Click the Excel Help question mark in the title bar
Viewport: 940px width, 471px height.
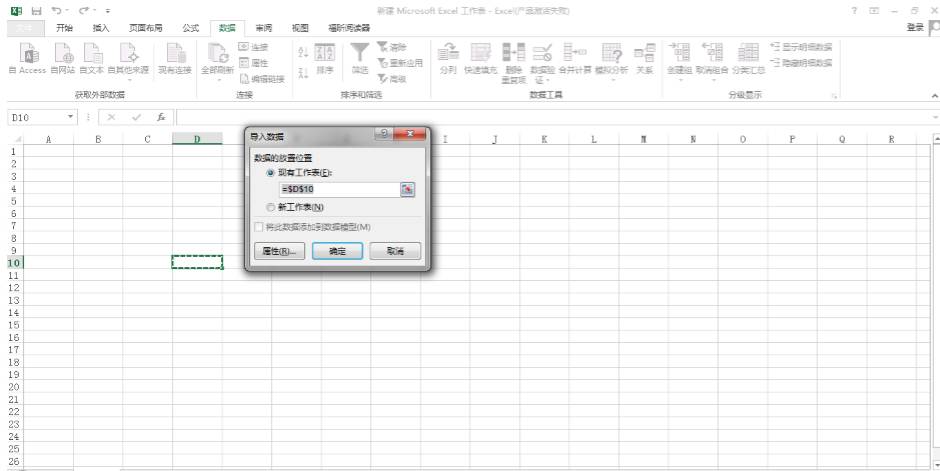coord(854,11)
